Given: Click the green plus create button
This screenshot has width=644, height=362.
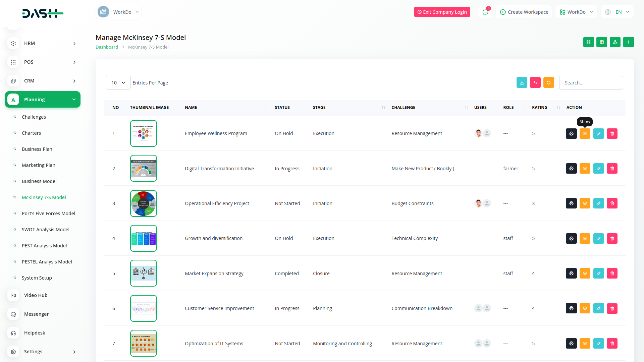Looking at the screenshot, I should tap(628, 42).
